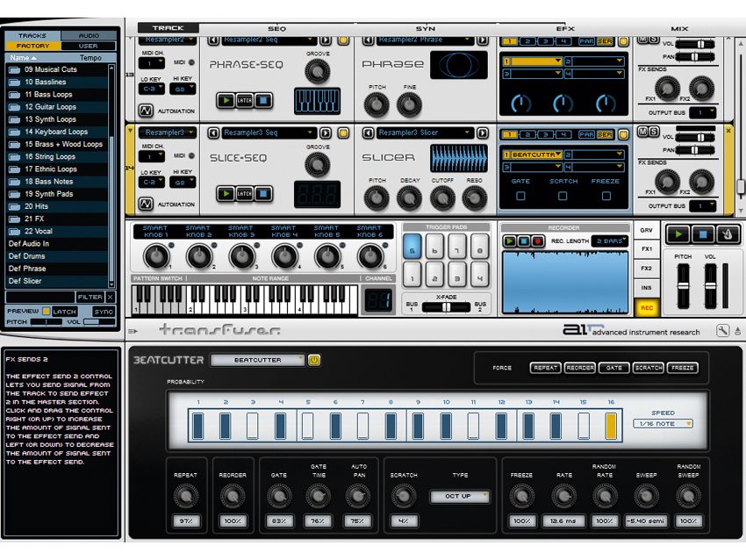The width and height of the screenshot is (746, 560).
Task: Play the Resampler3 Slice-Seq sequence
Action: [226, 194]
